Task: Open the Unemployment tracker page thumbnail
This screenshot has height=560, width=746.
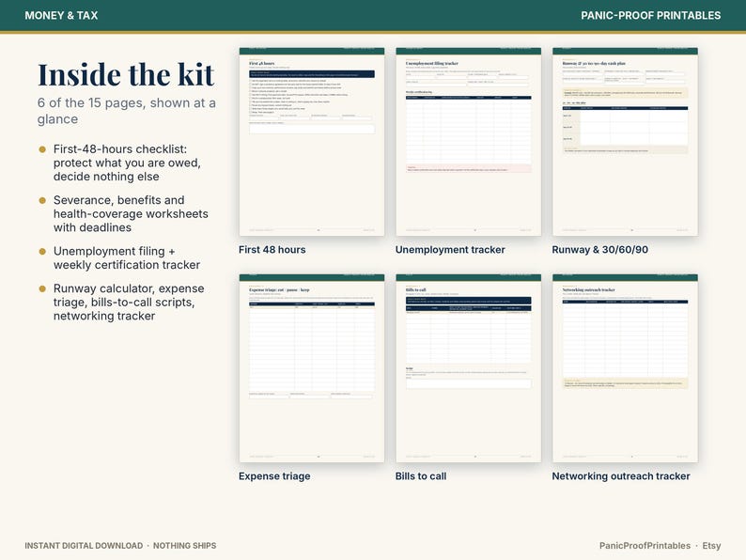Action: click(468, 142)
